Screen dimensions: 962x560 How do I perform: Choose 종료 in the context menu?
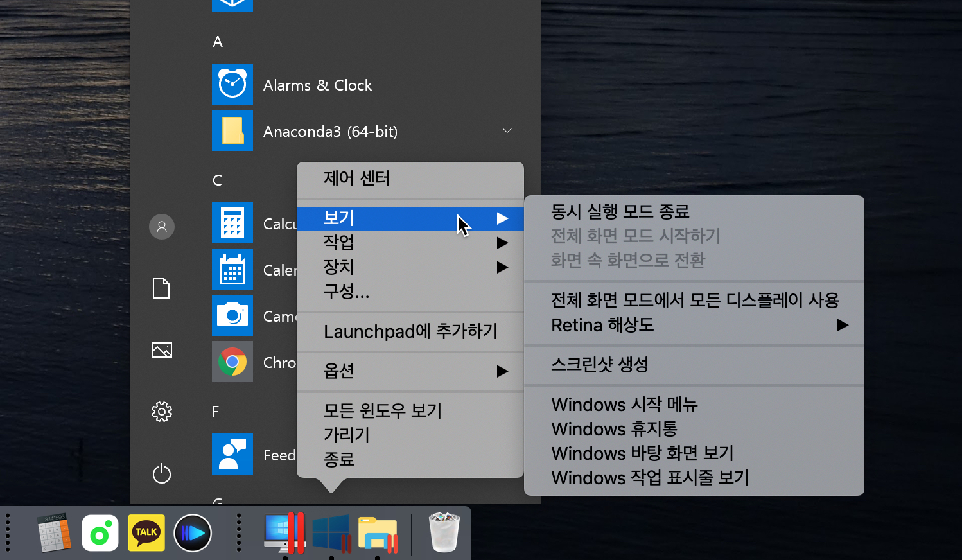[410, 459]
